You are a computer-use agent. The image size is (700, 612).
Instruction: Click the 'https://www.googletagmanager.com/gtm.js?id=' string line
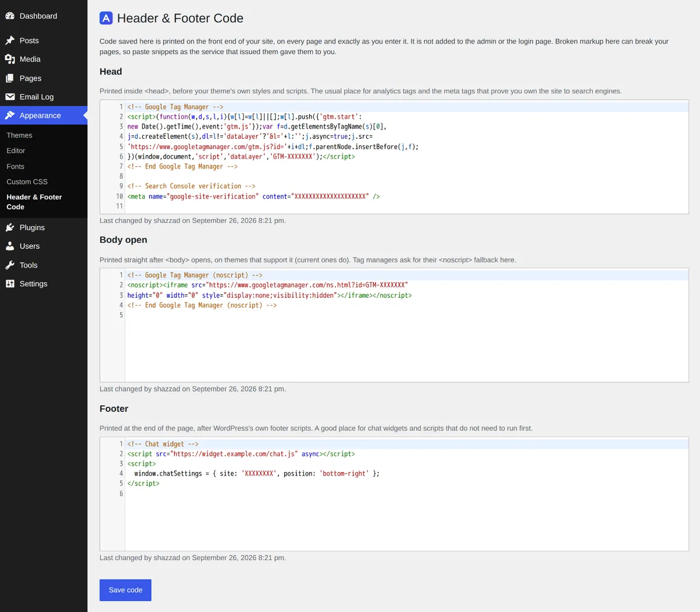273,146
